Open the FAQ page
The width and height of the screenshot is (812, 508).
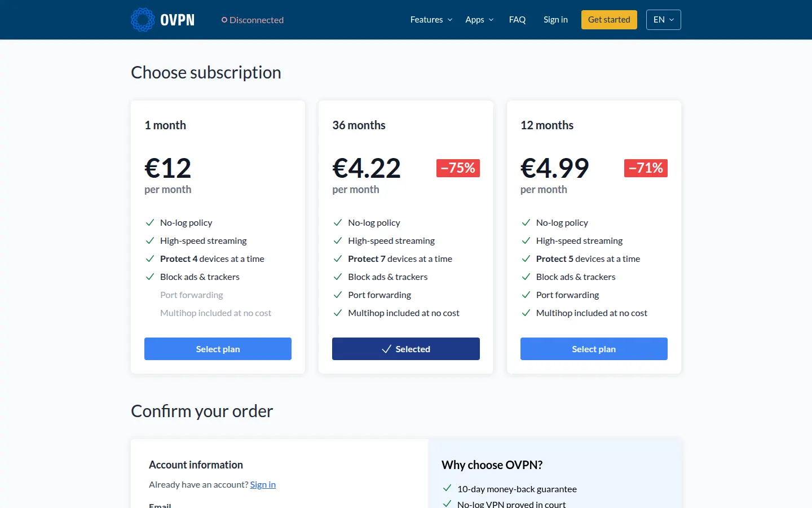point(517,20)
